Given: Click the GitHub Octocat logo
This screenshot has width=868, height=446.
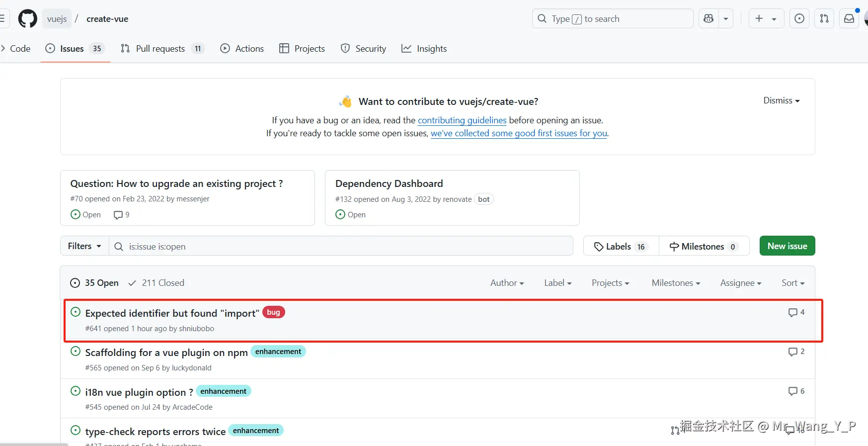Looking at the screenshot, I should pyautogui.click(x=27, y=19).
